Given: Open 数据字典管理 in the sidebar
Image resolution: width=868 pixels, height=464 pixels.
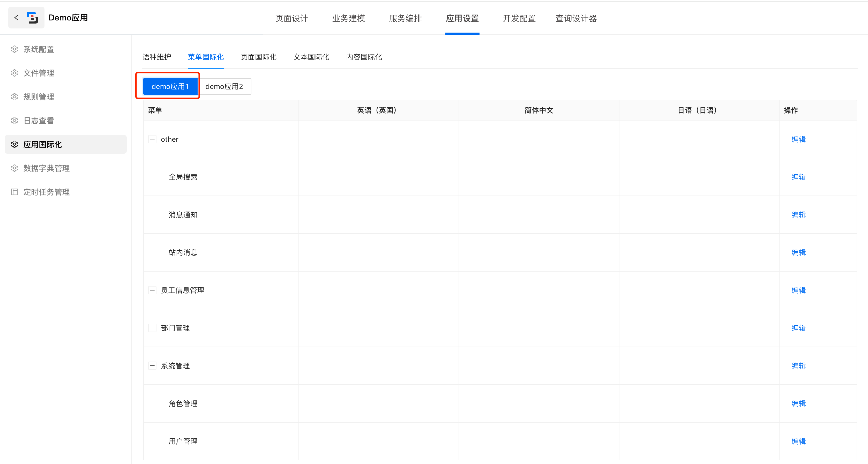Looking at the screenshot, I should pos(66,168).
